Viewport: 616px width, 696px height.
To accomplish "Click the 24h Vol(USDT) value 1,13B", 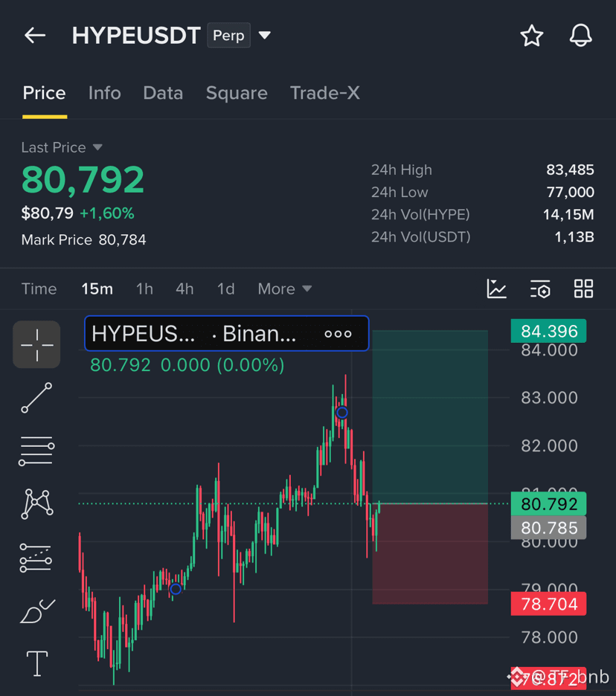I will pyautogui.click(x=574, y=237).
